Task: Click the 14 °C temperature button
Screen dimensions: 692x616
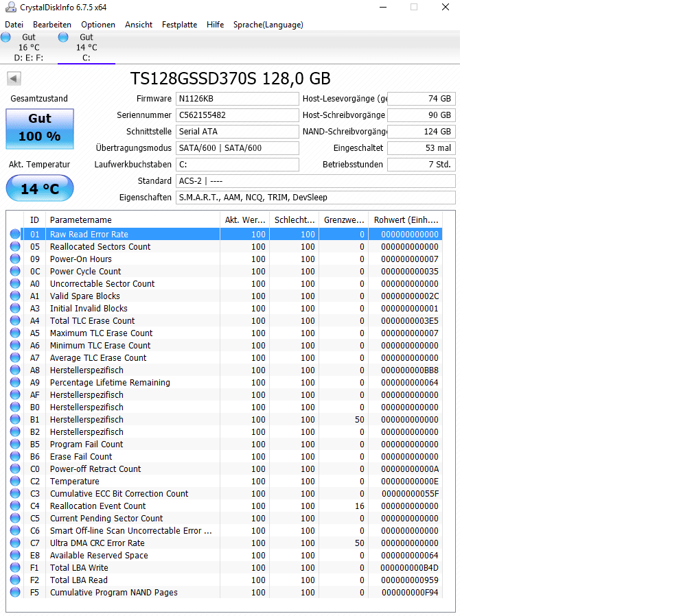Action: click(x=40, y=188)
